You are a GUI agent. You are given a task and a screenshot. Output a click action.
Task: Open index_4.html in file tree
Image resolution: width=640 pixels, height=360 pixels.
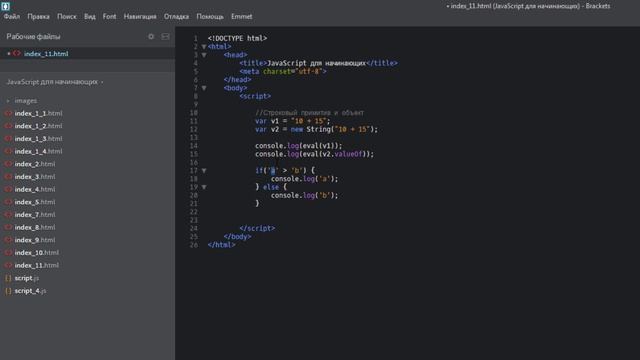click(x=35, y=189)
